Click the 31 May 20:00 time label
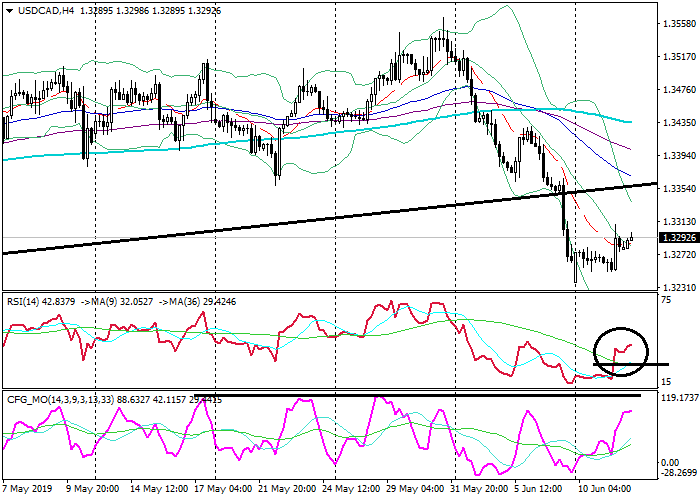Viewport: 700px width, 500px height. [482, 489]
